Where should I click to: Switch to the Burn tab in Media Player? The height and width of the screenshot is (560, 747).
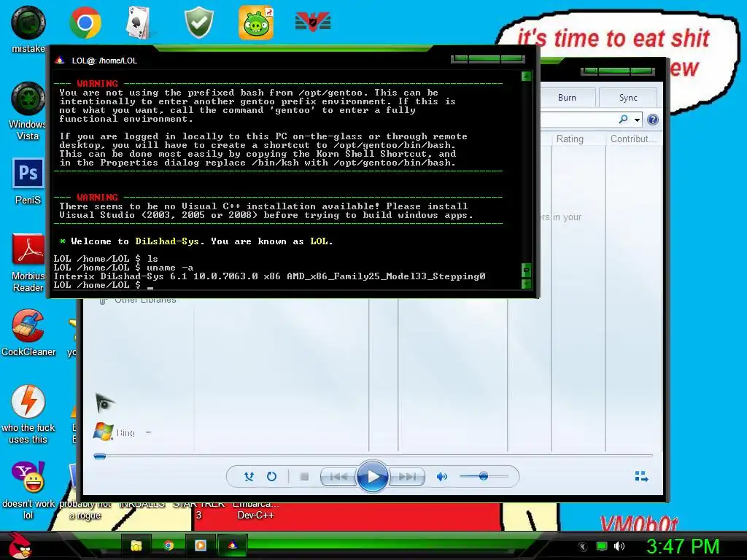(568, 98)
